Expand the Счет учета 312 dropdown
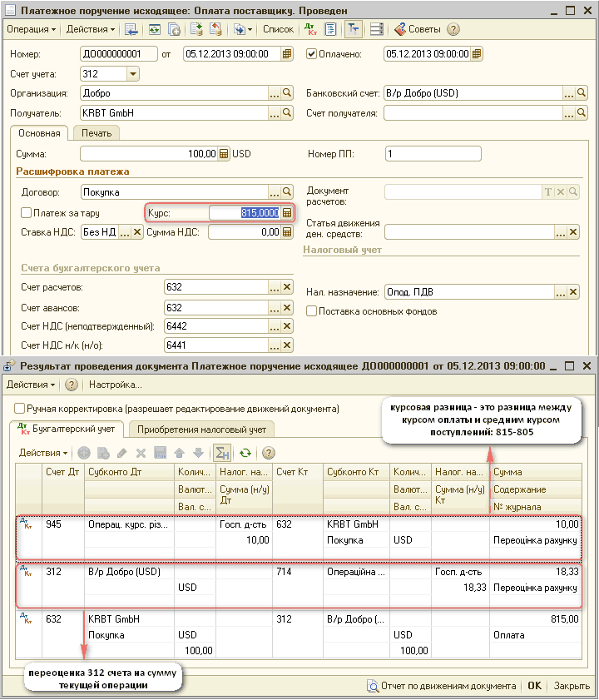 click(131, 74)
